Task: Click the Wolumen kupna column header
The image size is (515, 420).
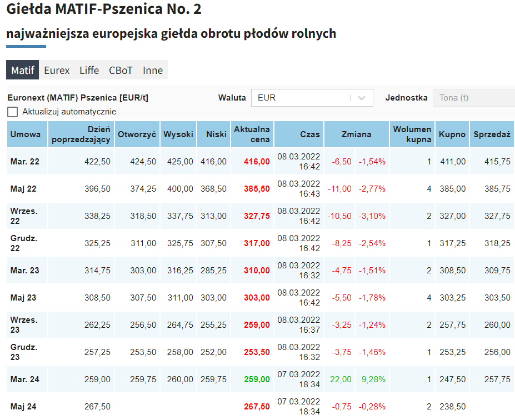Action: click(412, 134)
